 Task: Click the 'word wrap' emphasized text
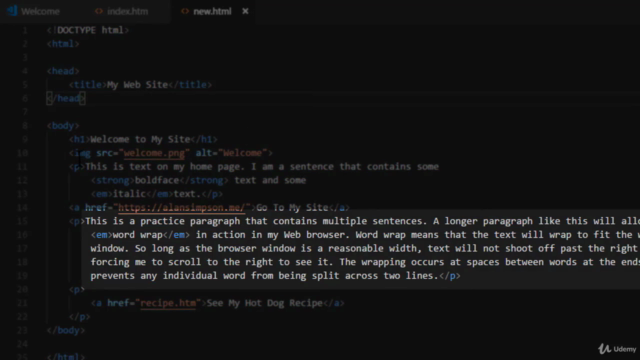tap(138, 235)
